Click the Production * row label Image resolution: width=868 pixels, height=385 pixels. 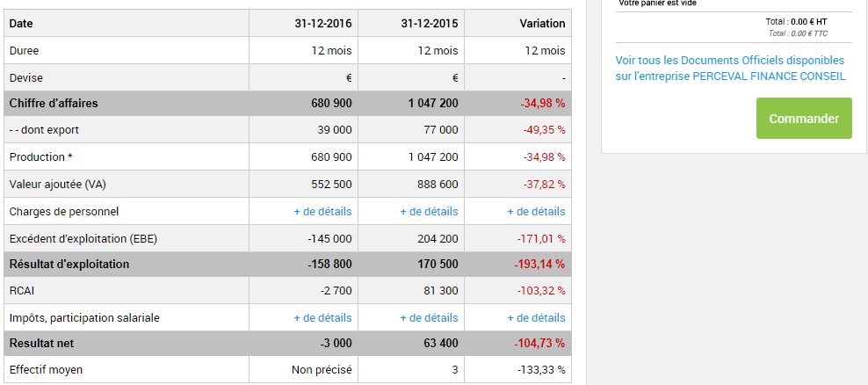click(x=41, y=157)
